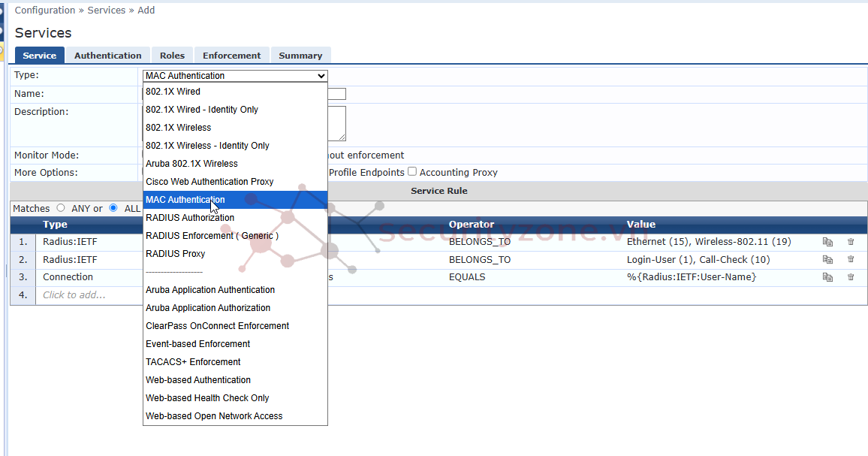The height and width of the screenshot is (456, 868).
Task: Go to the Summary tab
Action: tap(300, 56)
